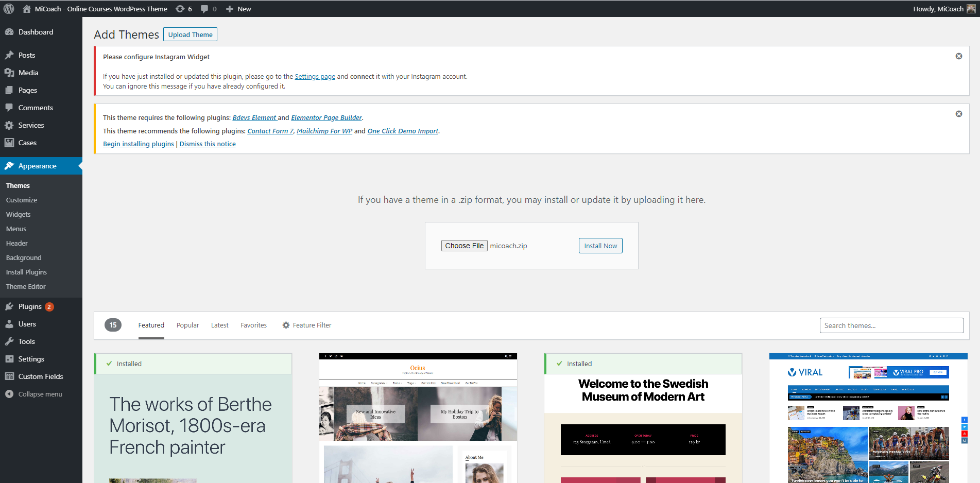This screenshot has width=980, height=483.
Task: Click the Upload Theme button
Action: point(190,34)
